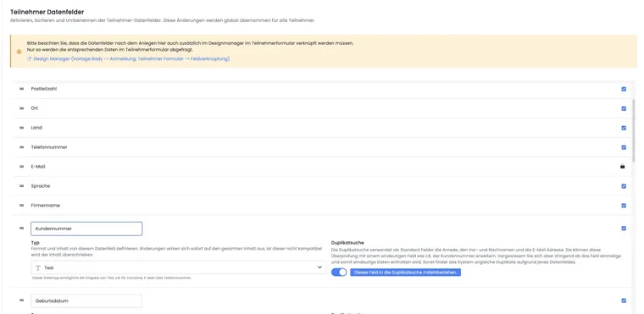
Task: Grab the drag handle of Kundennummer row
Action: click(22, 229)
